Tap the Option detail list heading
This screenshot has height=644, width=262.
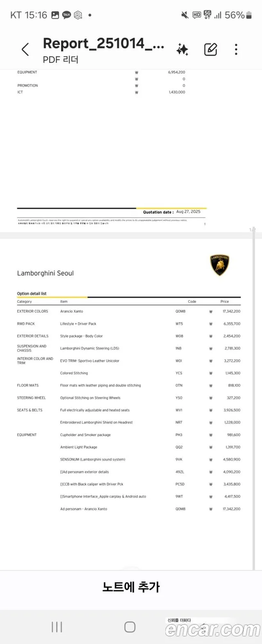click(32, 294)
